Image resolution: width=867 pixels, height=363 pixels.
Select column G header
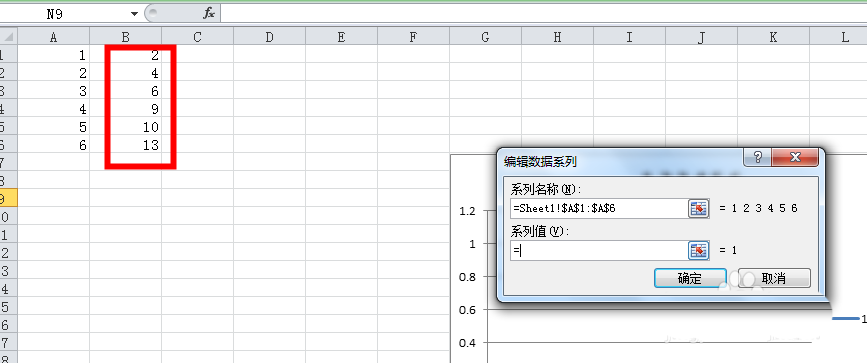[x=485, y=37]
